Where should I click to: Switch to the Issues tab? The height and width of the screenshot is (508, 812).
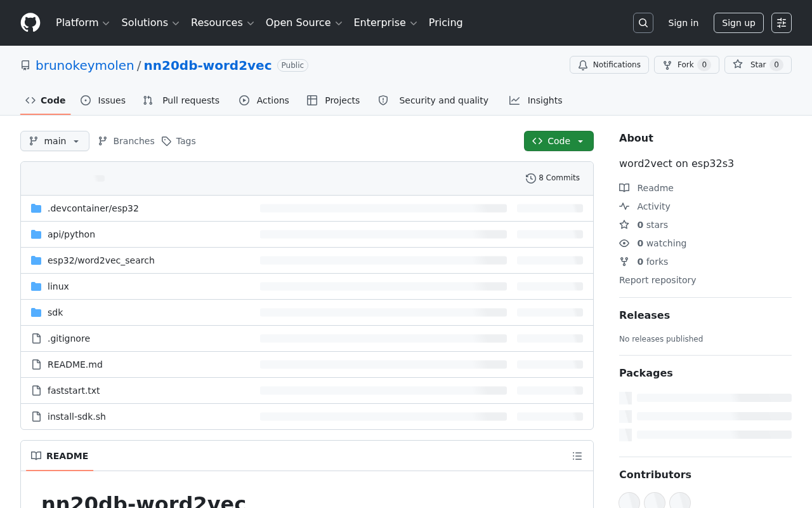[x=103, y=100]
